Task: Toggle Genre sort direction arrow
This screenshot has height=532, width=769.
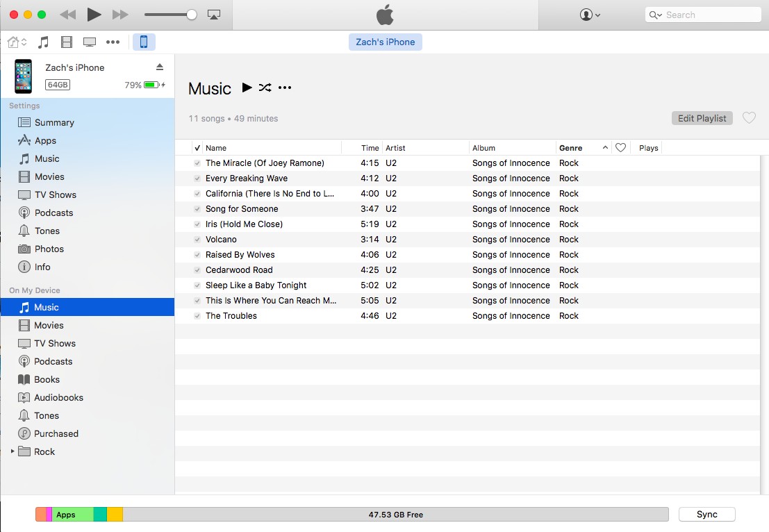Action: [605, 148]
